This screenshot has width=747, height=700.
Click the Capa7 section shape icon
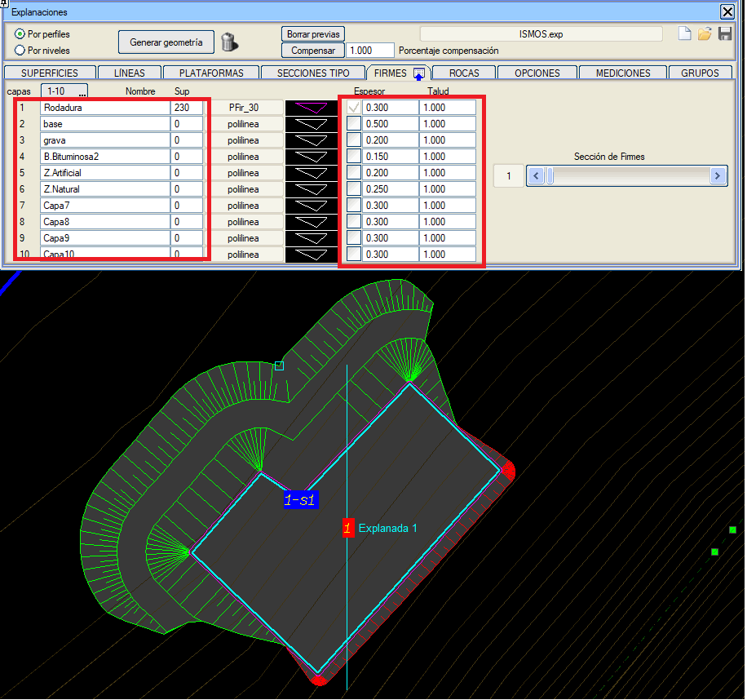311,206
